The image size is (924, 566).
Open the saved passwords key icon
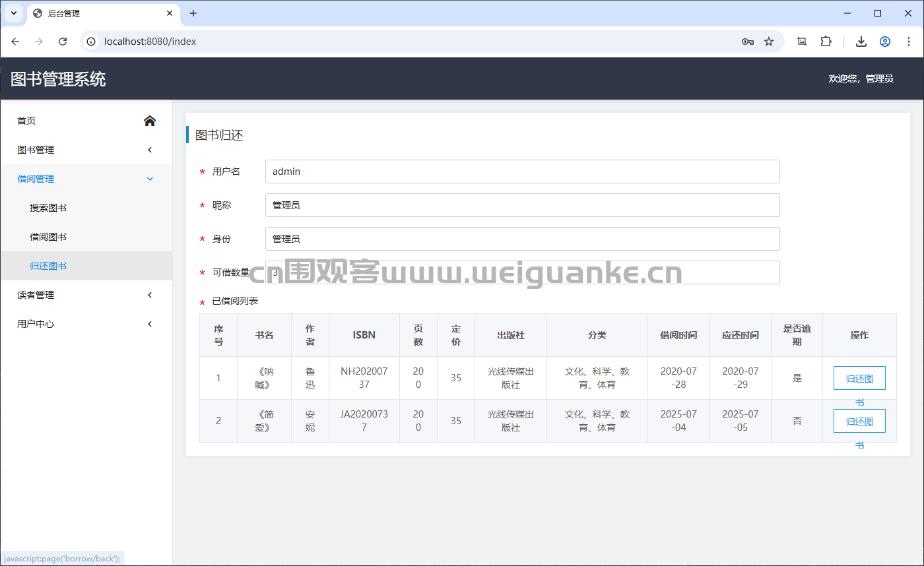pos(747,42)
